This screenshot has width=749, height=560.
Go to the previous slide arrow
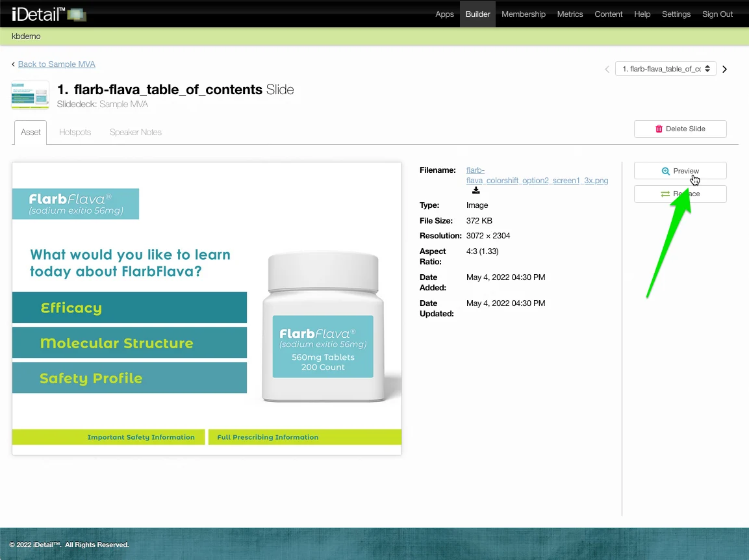(x=607, y=70)
